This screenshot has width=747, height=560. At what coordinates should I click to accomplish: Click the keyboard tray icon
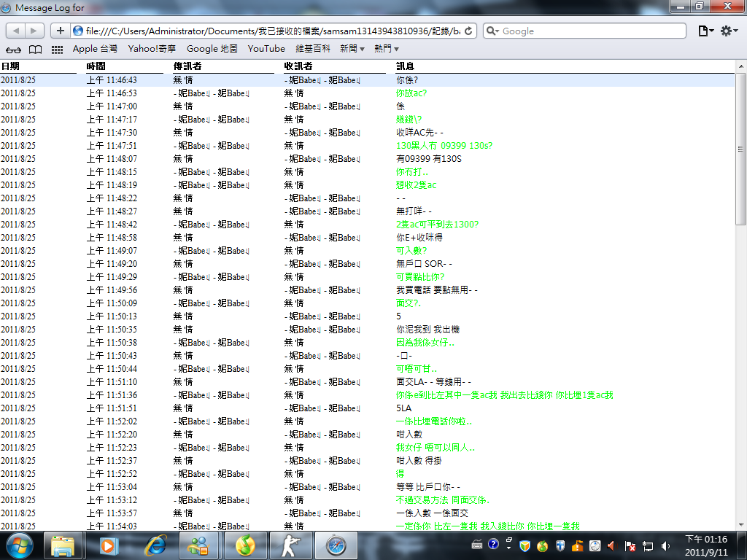tap(477, 545)
